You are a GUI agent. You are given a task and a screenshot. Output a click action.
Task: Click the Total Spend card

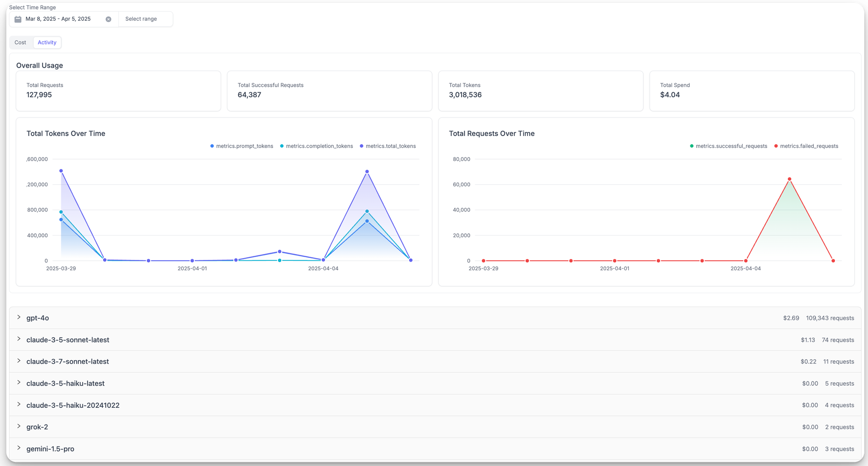click(751, 91)
